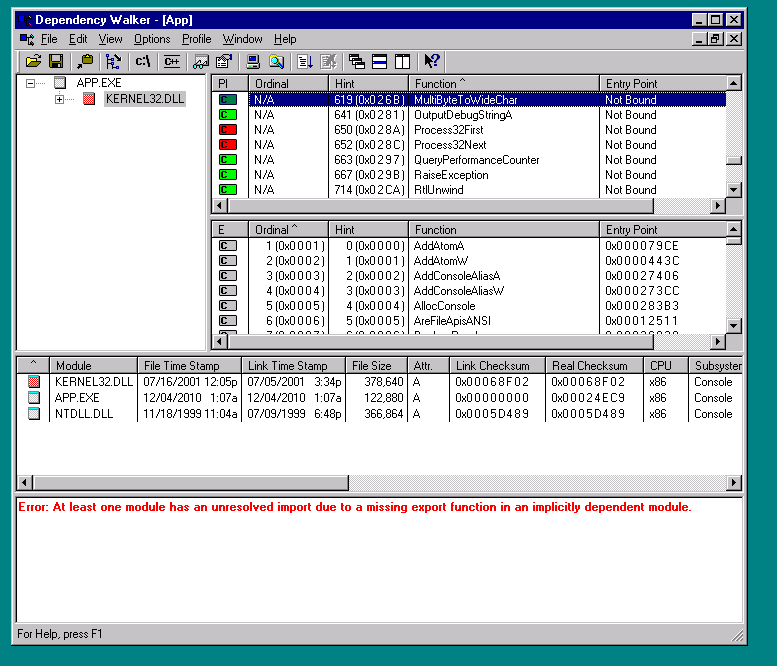Click the tile horizontally toolbar icon
The height and width of the screenshot is (666, 777).
[x=380, y=62]
